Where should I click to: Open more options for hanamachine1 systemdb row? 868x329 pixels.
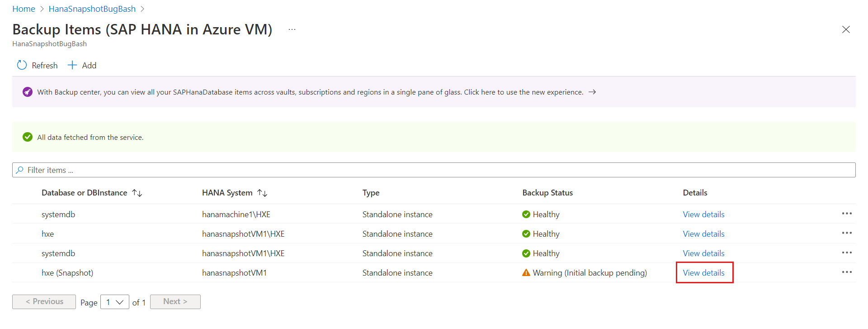coord(847,214)
